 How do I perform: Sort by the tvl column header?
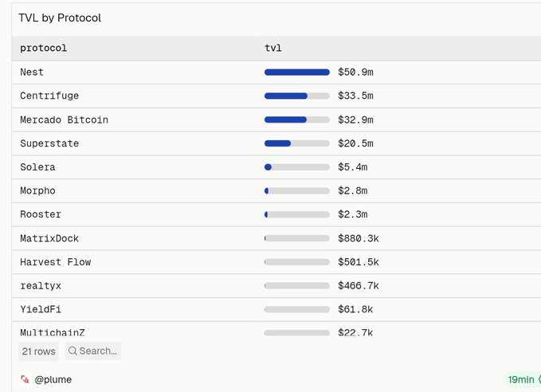(x=273, y=48)
